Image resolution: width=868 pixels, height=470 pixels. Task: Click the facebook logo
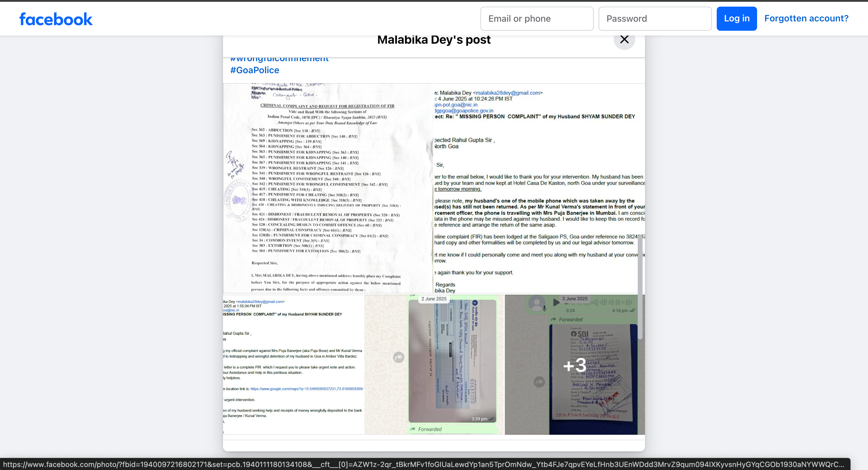56,19
